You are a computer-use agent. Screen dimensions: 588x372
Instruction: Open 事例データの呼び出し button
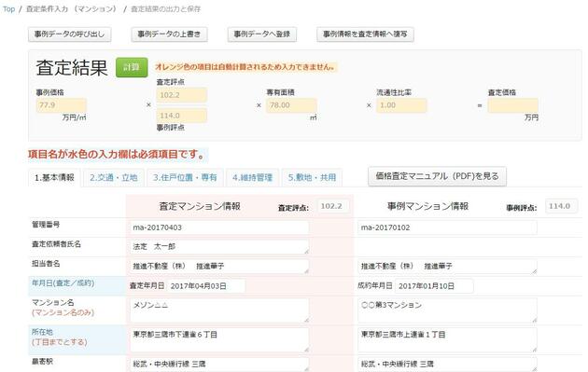tap(70, 34)
